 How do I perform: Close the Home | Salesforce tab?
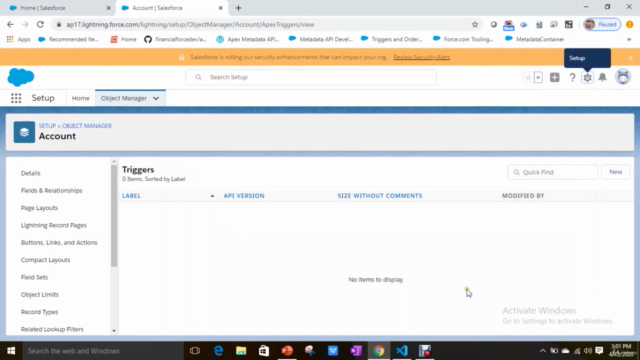point(109,8)
